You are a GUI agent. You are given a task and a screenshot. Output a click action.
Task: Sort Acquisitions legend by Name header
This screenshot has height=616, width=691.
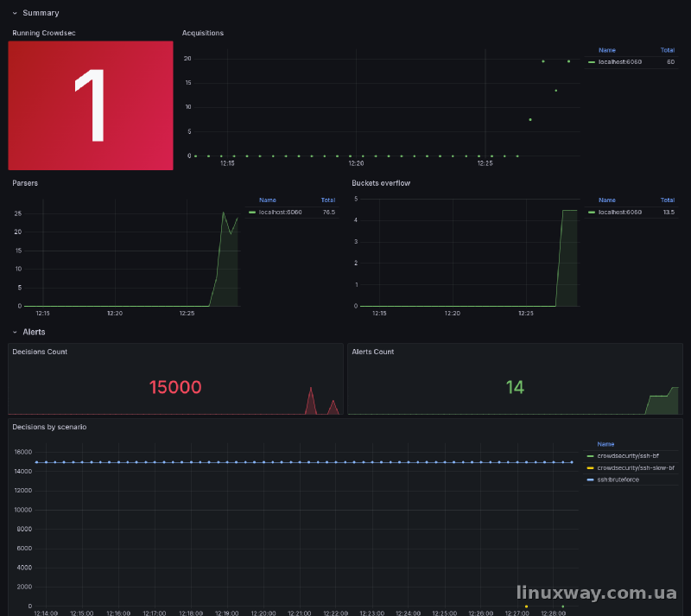pyautogui.click(x=607, y=50)
